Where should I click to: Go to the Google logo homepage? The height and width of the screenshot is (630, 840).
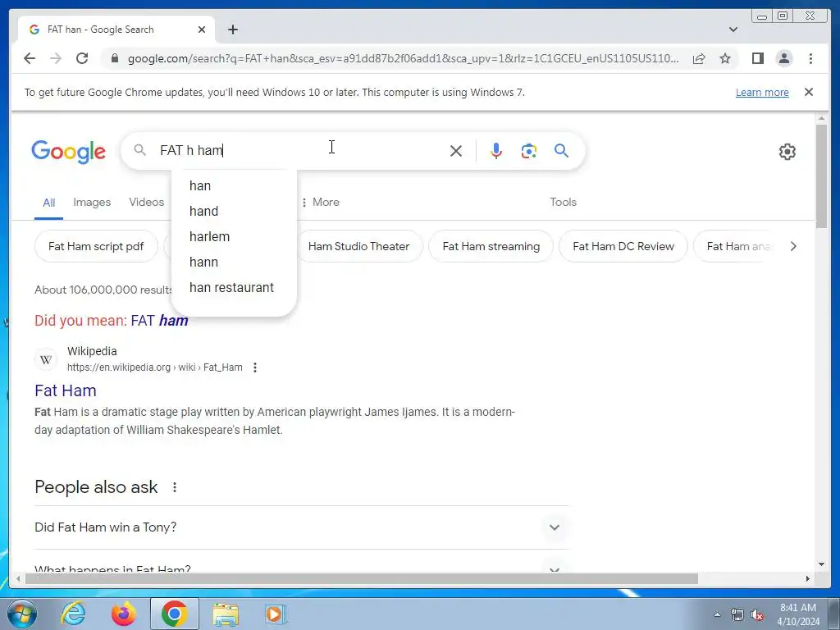[x=69, y=152]
